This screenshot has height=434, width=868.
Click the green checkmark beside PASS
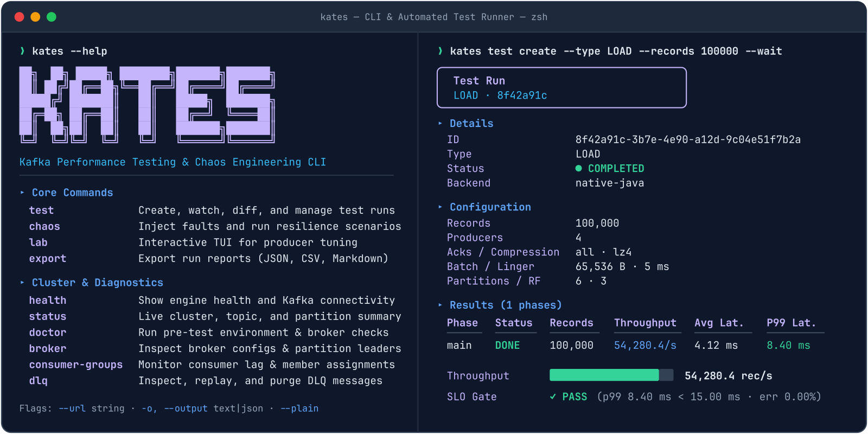point(553,397)
